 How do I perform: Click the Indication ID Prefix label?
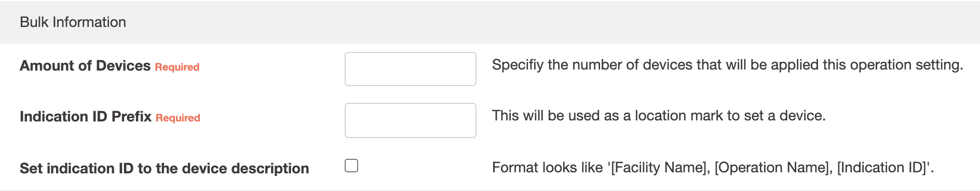86,117
